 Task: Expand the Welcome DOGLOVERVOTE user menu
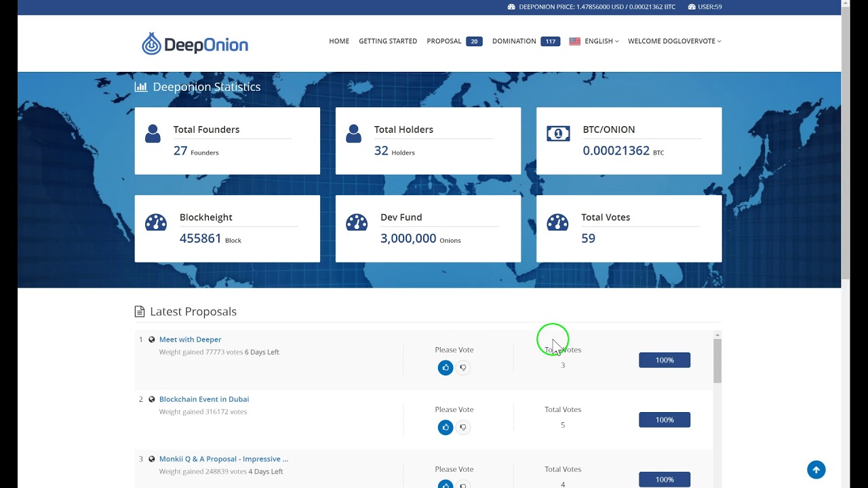[x=675, y=41]
